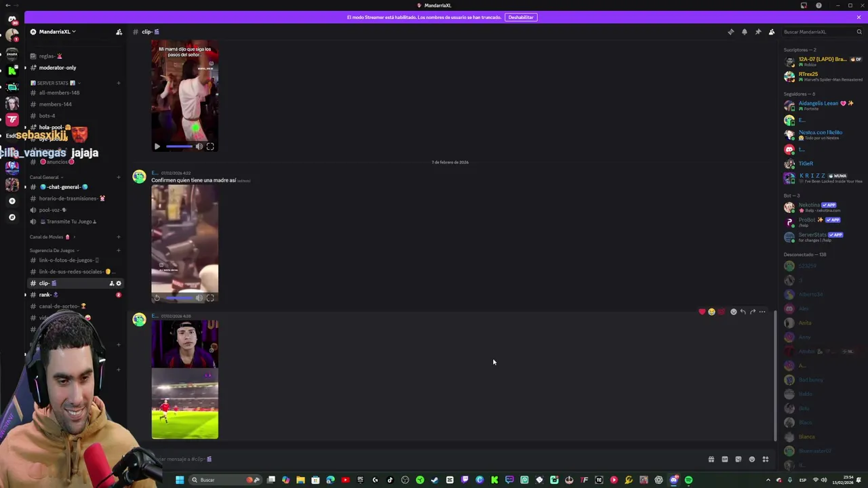The height and width of the screenshot is (488, 868).
Task: Mute the second video clip
Action: coord(199,298)
